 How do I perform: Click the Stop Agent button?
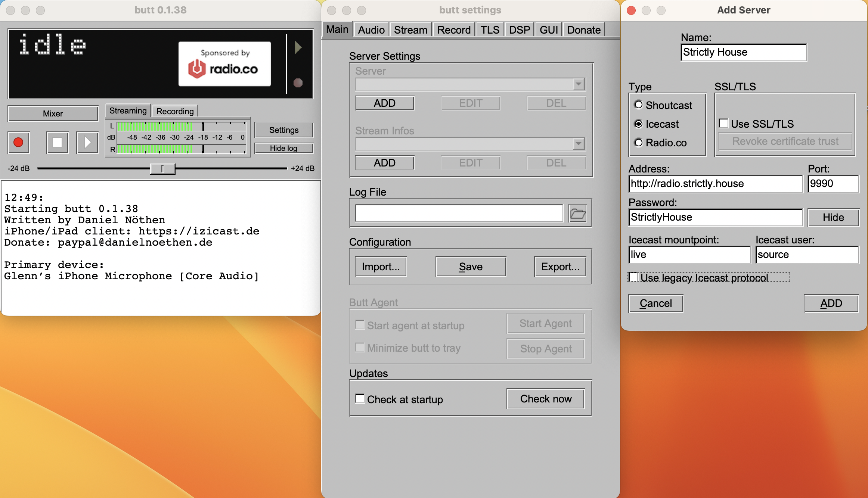[x=546, y=349]
